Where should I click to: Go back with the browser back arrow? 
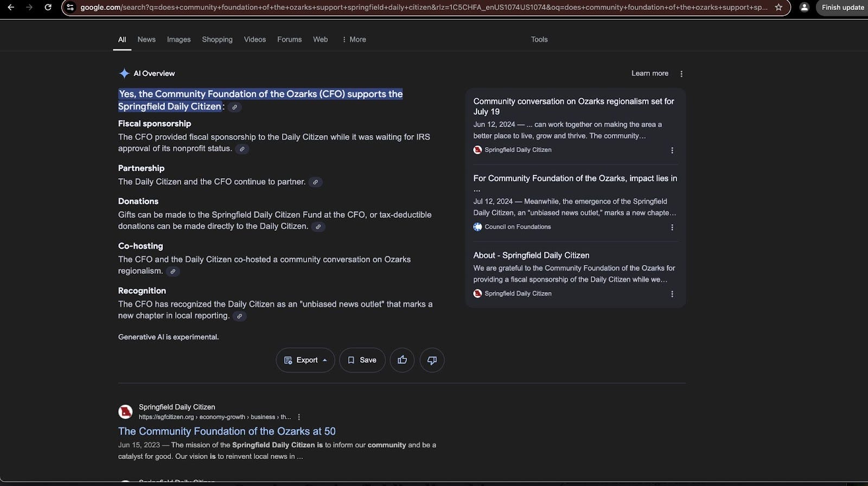(11, 8)
